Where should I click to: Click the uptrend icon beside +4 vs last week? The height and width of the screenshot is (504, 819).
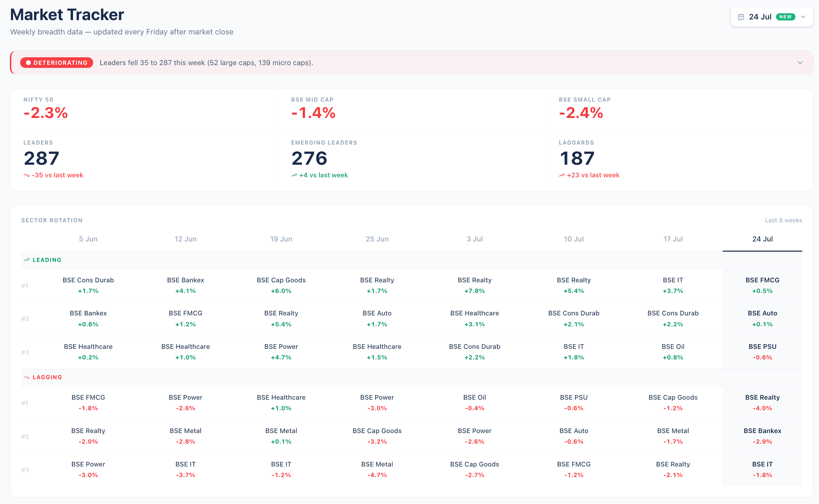click(294, 175)
